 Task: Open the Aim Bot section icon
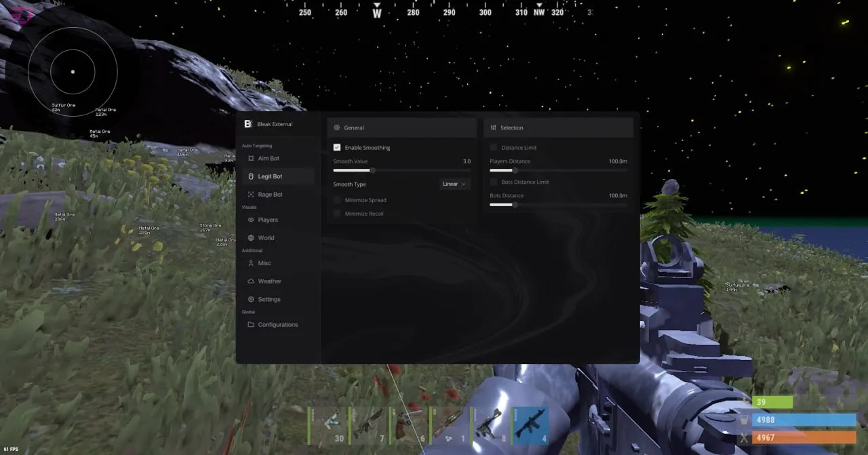(x=251, y=159)
